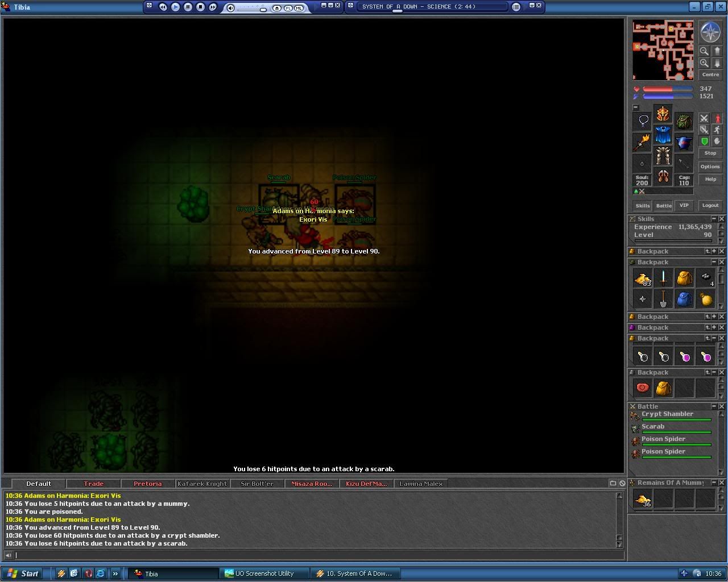Image resolution: width=728 pixels, height=582 pixels.
Task: Minimize the Battle list panel
Action: pos(714,406)
